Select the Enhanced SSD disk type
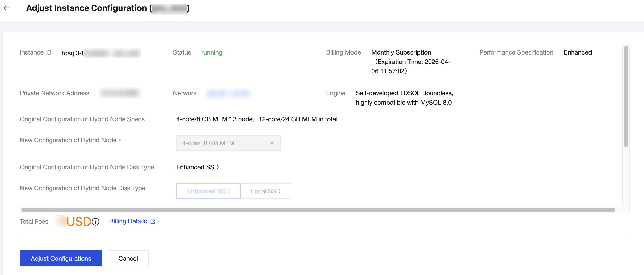The height and width of the screenshot is (275, 644). 208,191
